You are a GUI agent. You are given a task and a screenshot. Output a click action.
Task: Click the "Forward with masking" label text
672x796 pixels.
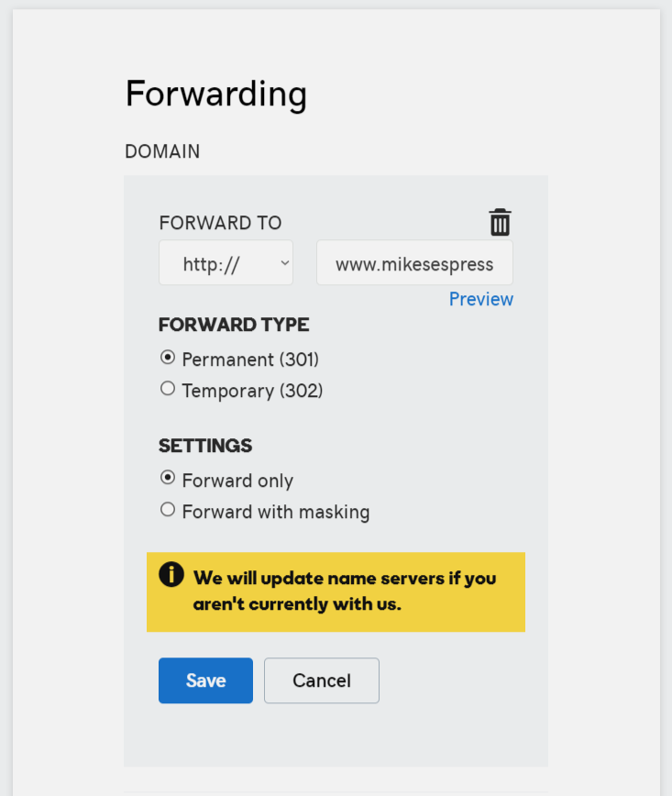click(x=276, y=512)
